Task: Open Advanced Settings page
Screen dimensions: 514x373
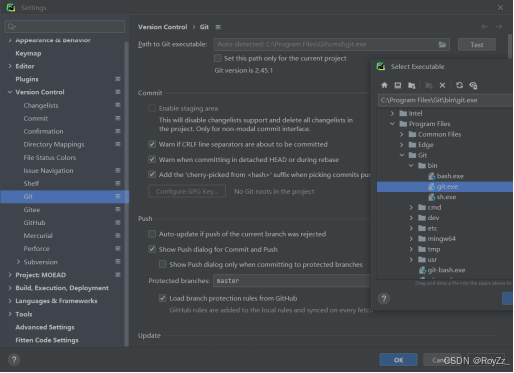Action: (x=45, y=327)
